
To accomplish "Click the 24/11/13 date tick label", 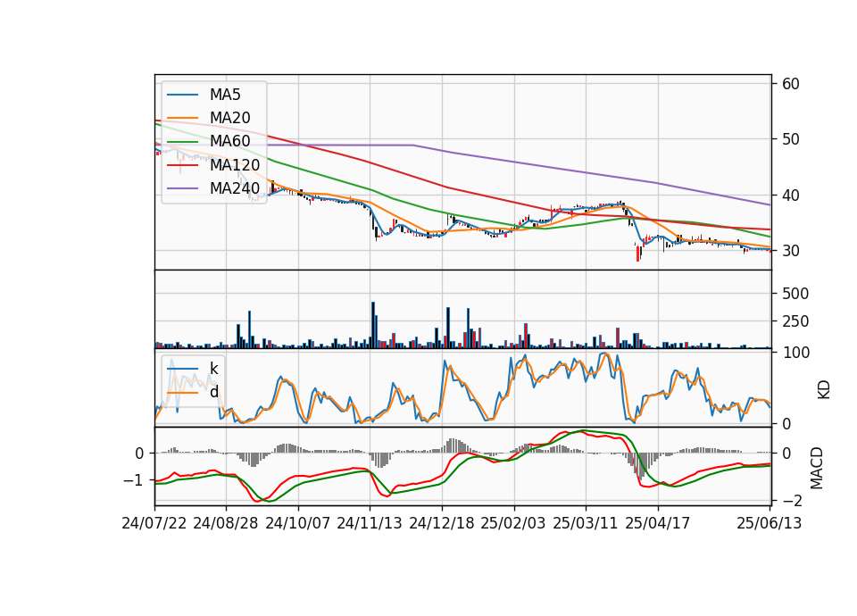I will (370, 523).
